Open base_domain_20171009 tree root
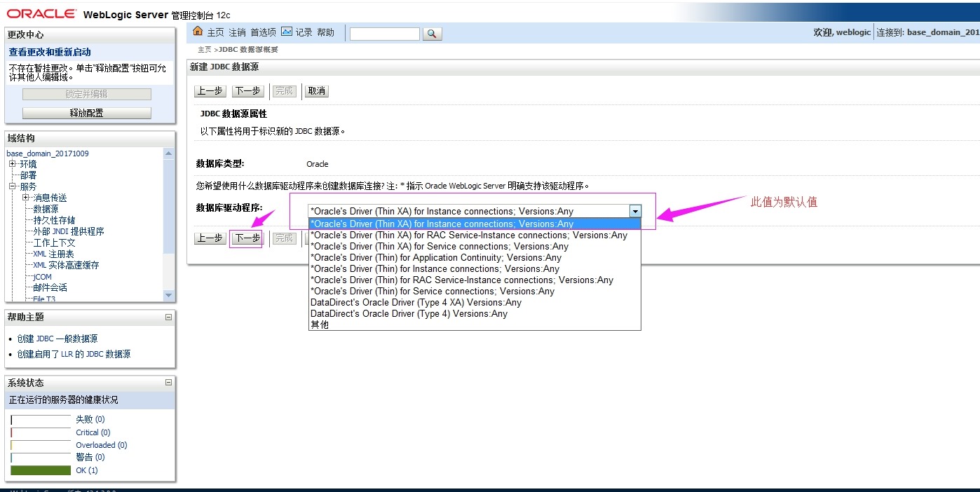 (x=48, y=153)
